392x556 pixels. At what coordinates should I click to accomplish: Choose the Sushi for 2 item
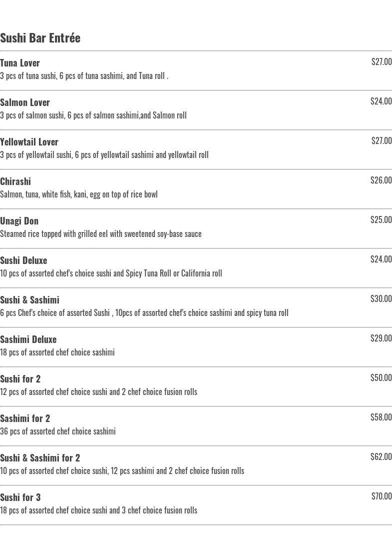(x=20, y=379)
